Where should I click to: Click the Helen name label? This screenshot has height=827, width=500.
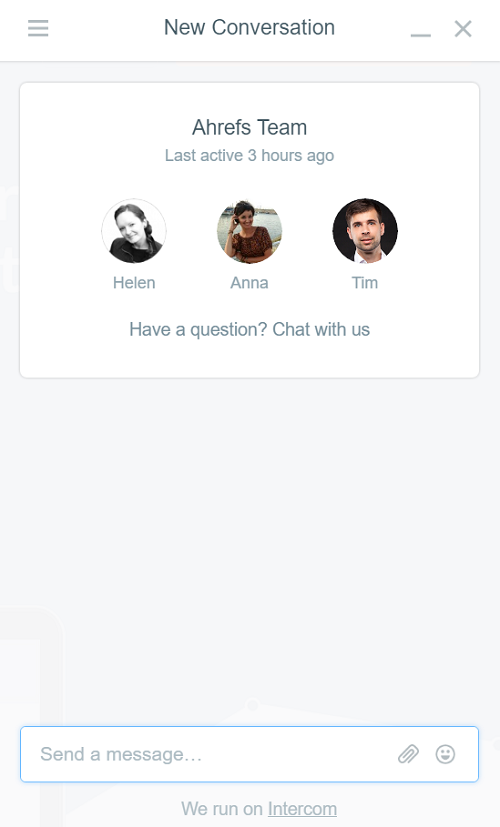click(x=134, y=283)
